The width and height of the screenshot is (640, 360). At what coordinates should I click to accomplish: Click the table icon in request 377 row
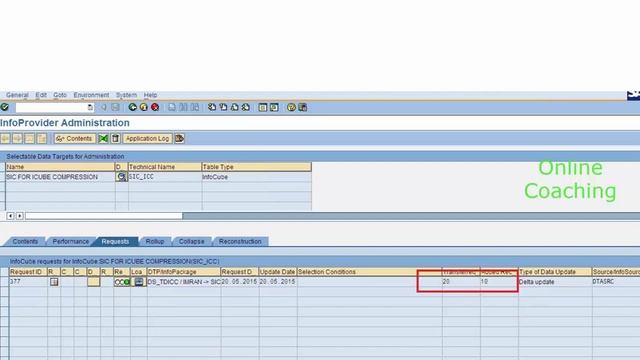[54, 282]
